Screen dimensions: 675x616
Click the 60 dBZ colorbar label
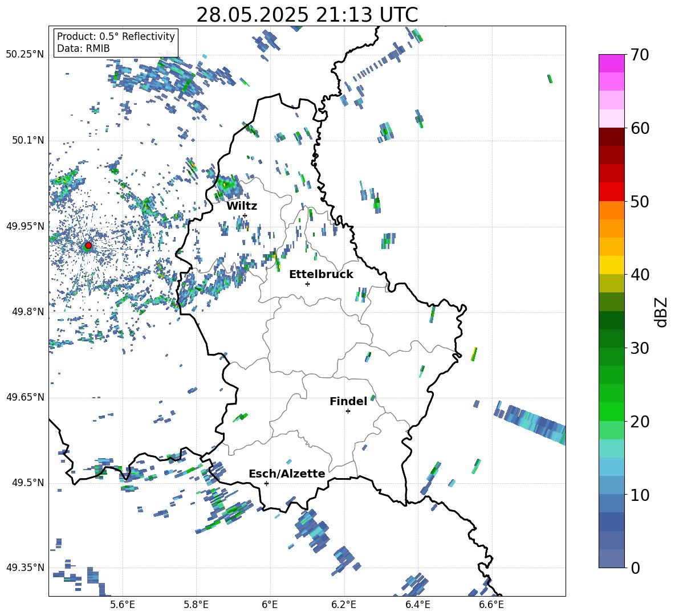coord(639,128)
